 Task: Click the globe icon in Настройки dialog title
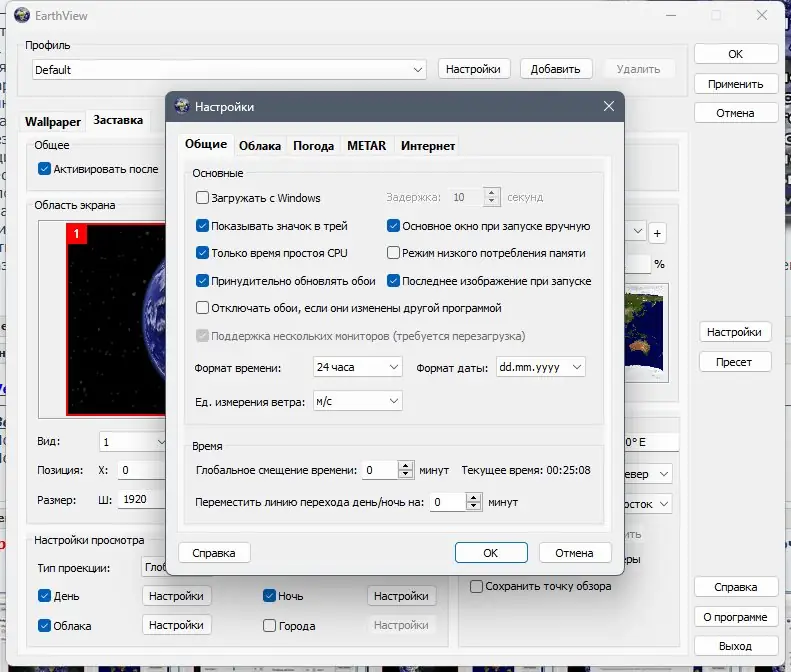(x=182, y=106)
